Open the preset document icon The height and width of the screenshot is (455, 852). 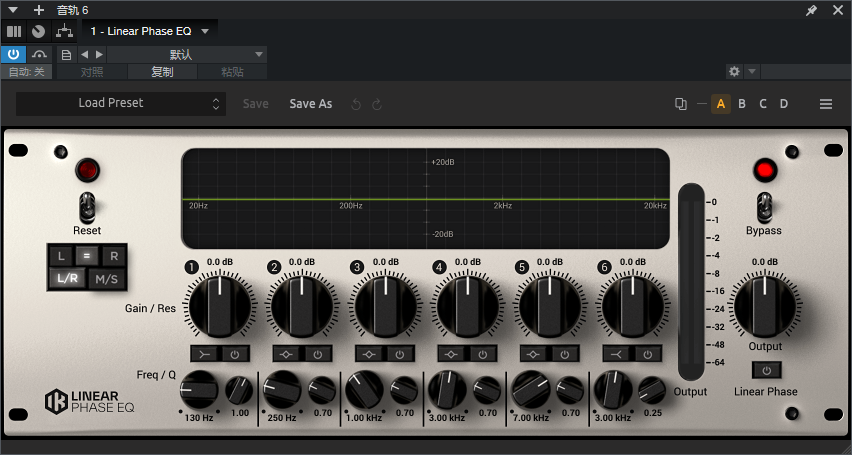coord(66,54)
